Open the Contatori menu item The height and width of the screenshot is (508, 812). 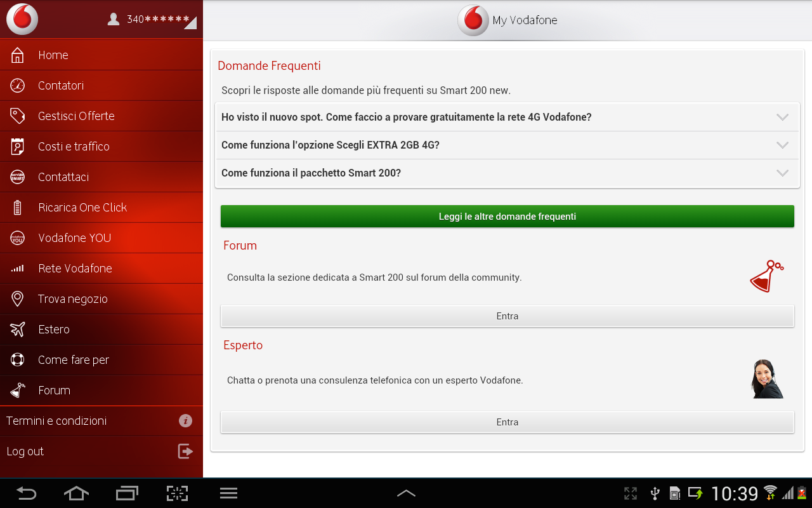pos(101,86)
